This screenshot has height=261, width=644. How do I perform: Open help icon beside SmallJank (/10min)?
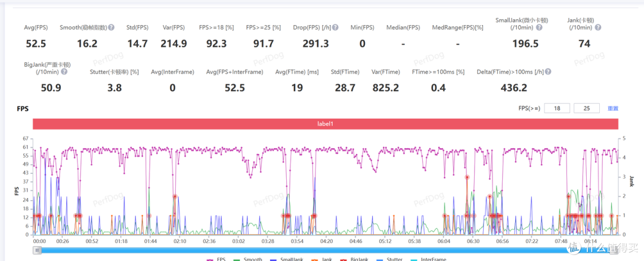[539, 27]
